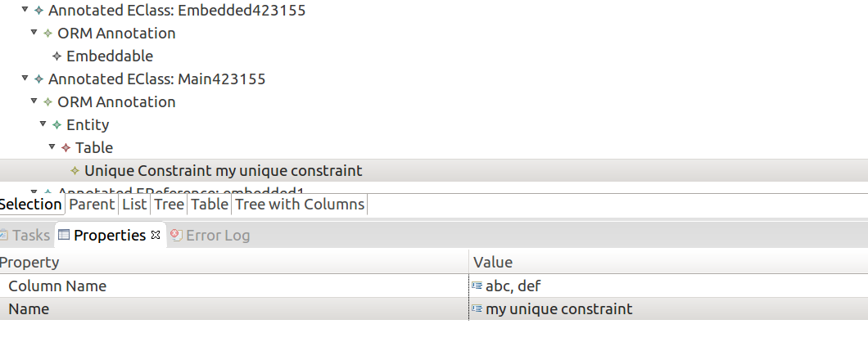Viewport: 868px width, 342px height.
Task: Click the red Table node icon
Action: 66,148
